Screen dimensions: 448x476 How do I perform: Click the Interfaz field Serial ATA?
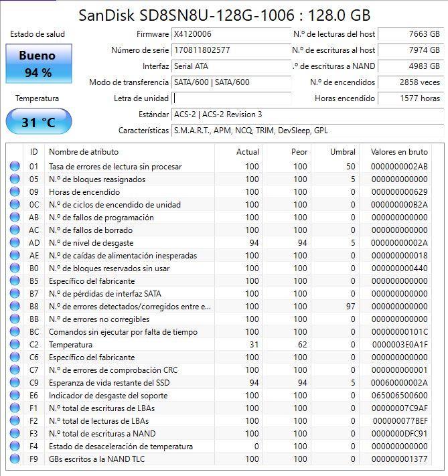(231, 66)
